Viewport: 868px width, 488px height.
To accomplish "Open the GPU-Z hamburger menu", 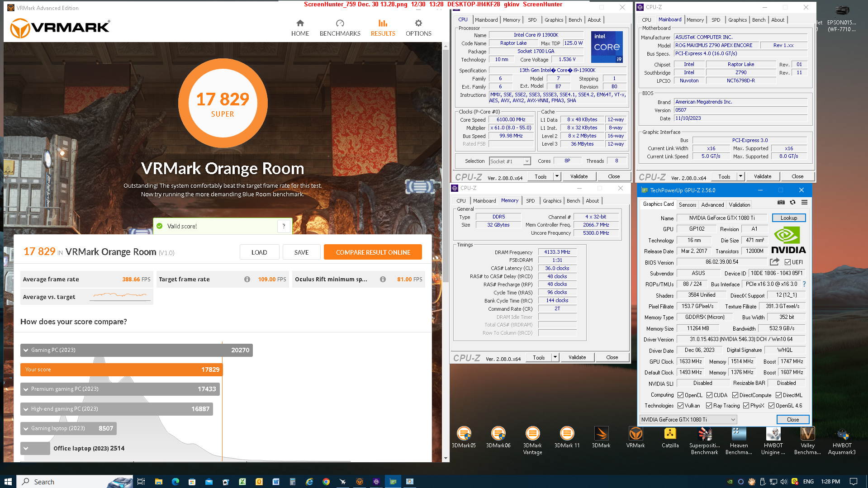I will click(x=804, y=202).
